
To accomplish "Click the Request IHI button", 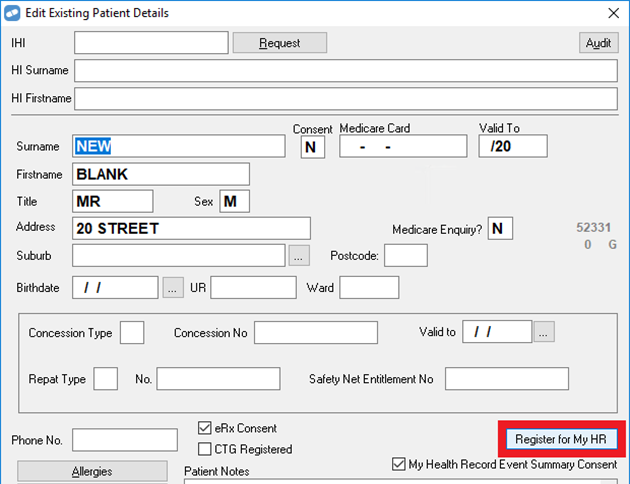I will coord(280,43).
